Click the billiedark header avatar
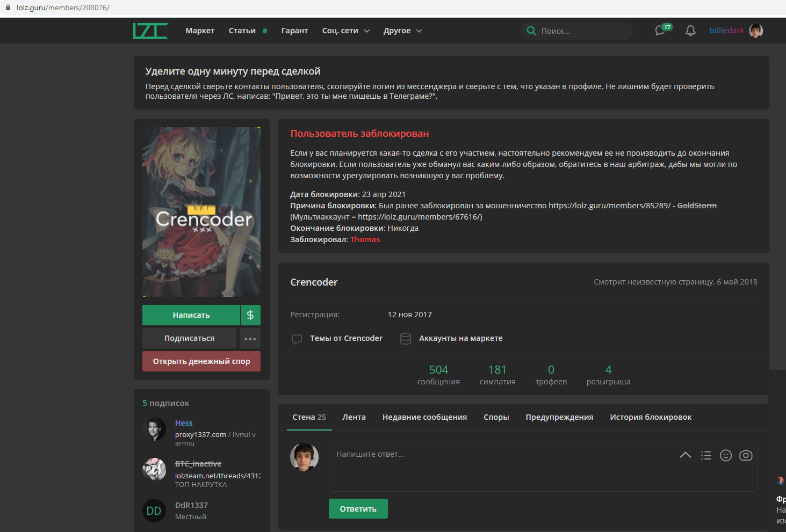This screenshot has width=786, height=532. pos(756,31)
